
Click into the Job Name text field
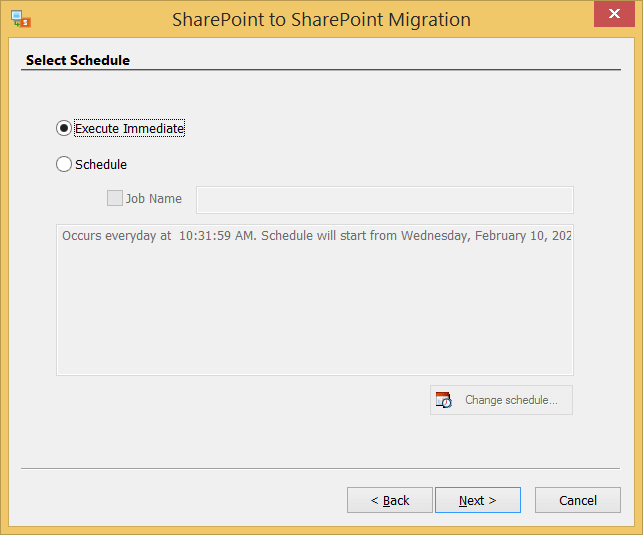pyautogui.click(x=385, y=200)
